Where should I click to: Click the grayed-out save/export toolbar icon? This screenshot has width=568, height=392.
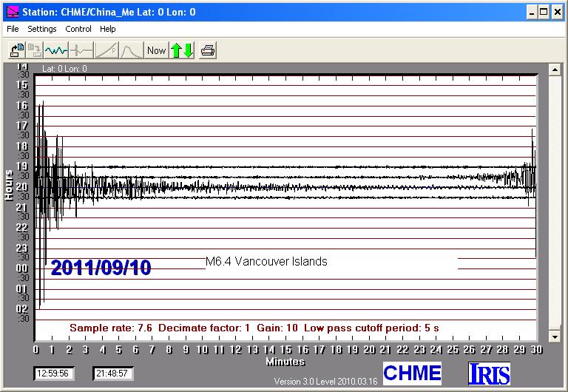pyautogui.click(x=35, y=50)
